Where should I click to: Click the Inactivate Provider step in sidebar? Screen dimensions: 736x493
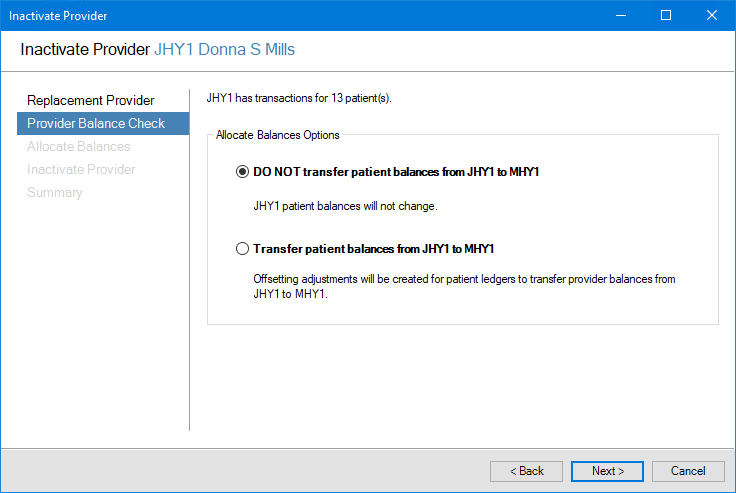tap(81, 169)
